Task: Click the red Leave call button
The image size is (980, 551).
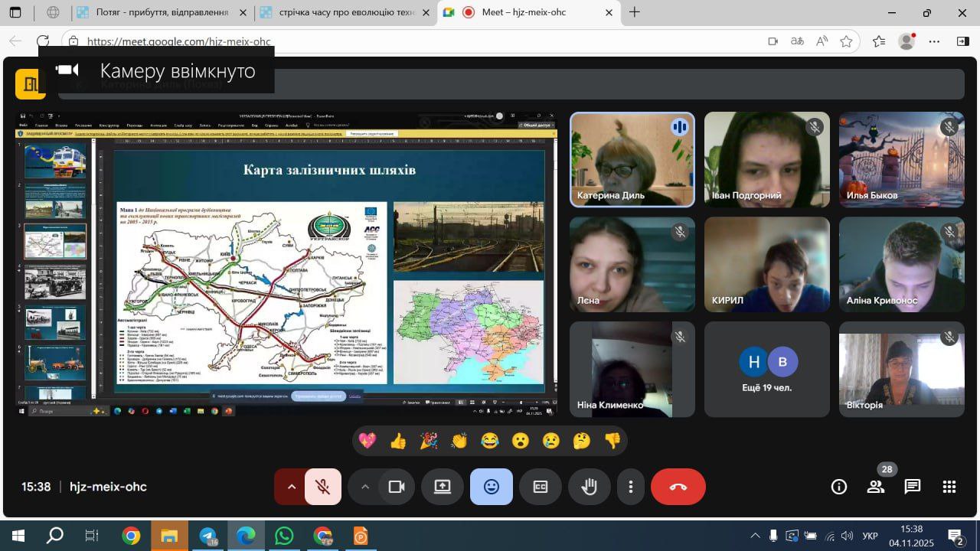Action: pos(678,487)
